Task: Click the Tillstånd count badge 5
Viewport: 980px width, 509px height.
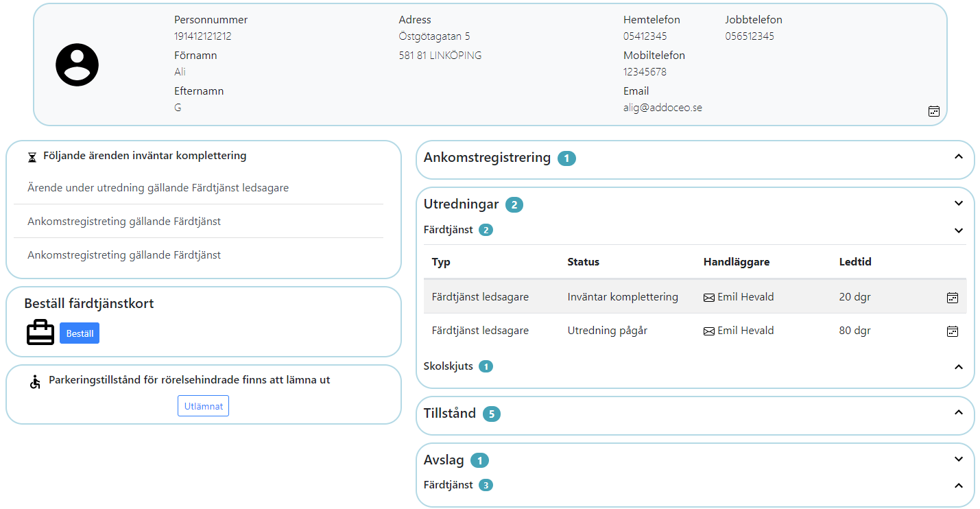Action: point(491,414)
